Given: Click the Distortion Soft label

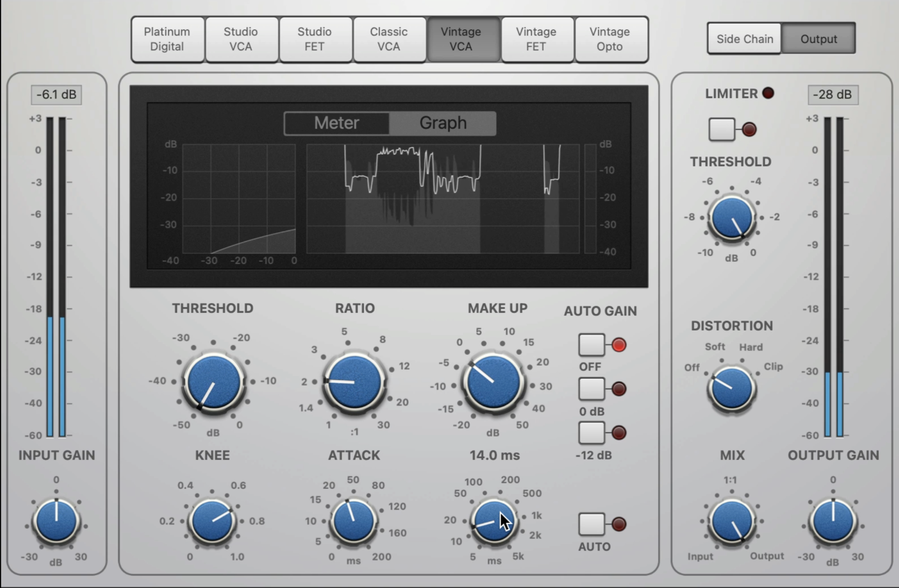Looking at the screenshot, I should coord(715,347).
